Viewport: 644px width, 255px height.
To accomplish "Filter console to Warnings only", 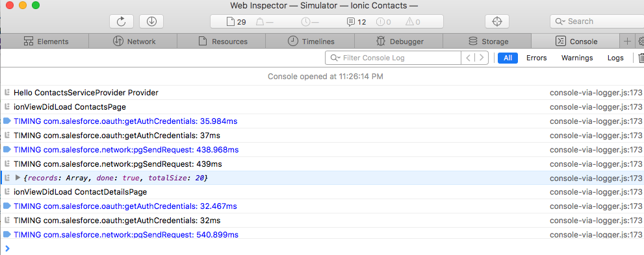I will [x=577, y=58].
